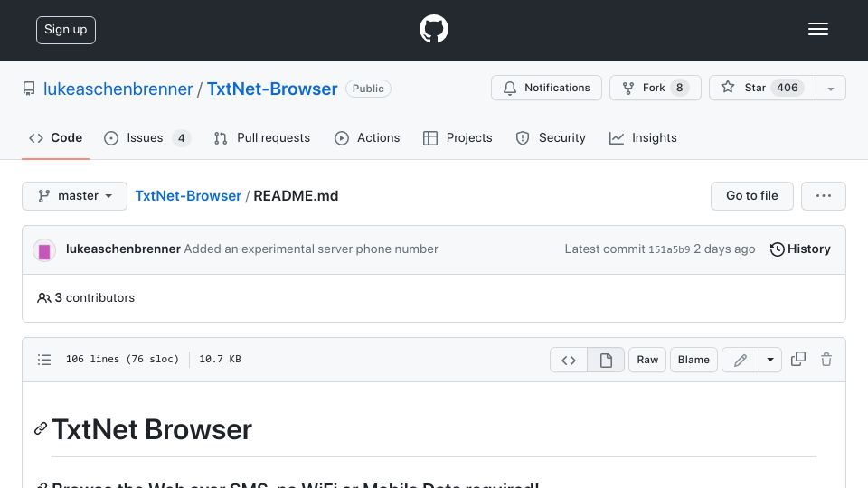Open the master branch selector dropdown

click(75, 196)
